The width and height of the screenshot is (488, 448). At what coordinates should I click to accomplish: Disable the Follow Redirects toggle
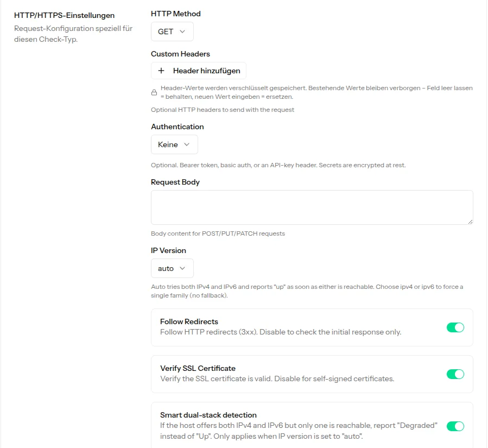[455, 327]
